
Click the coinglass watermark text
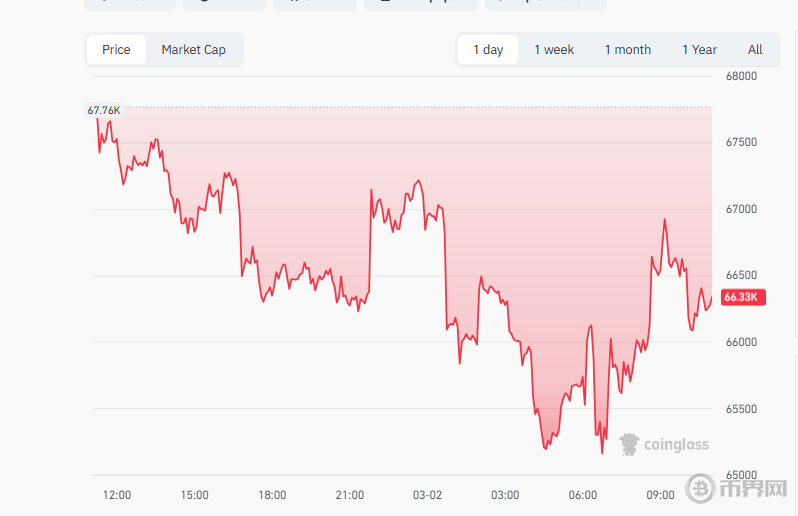click(x=676, y=445)
